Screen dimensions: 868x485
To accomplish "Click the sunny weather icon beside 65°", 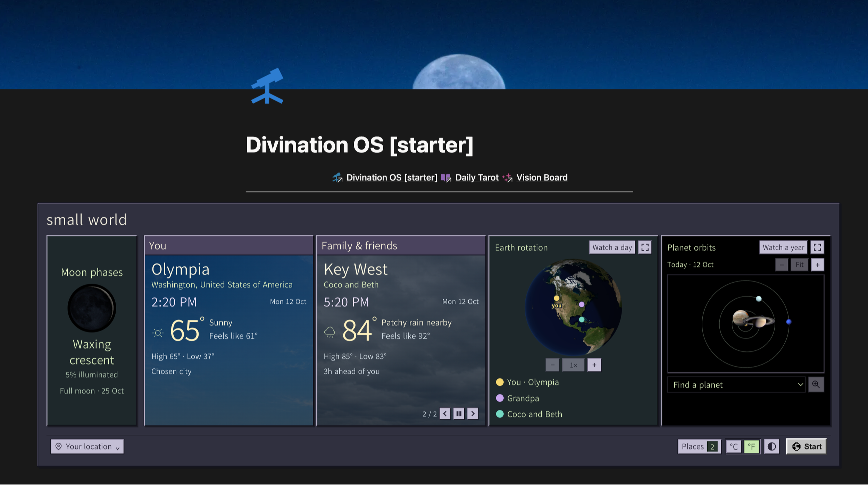I will click(158, 333).
